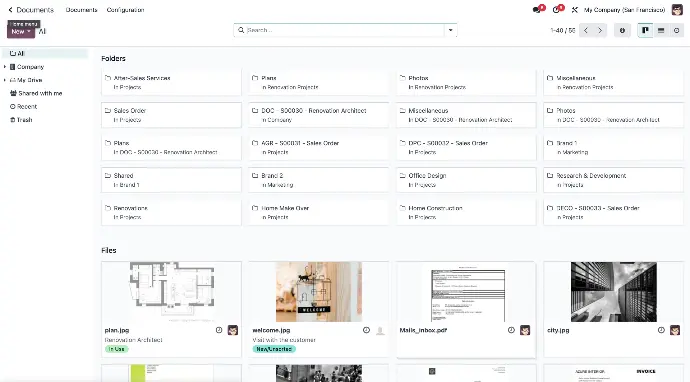Switch to the activity view

[x=676, y=30]
